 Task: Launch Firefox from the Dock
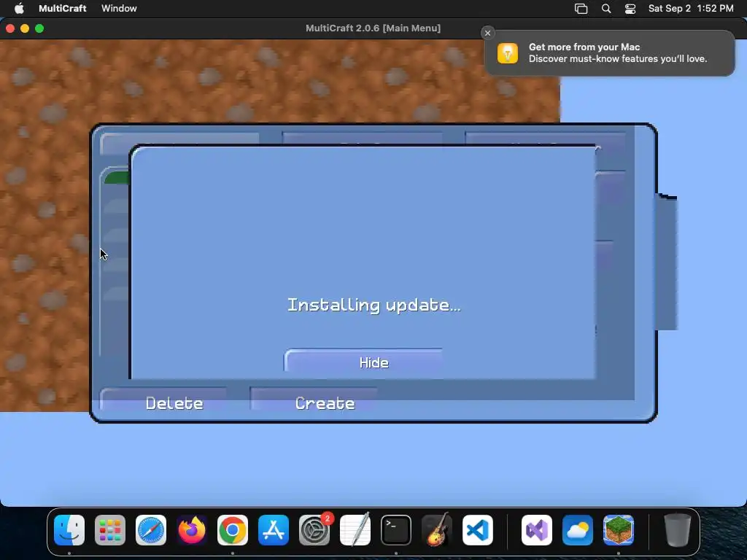tap(192, 530)
